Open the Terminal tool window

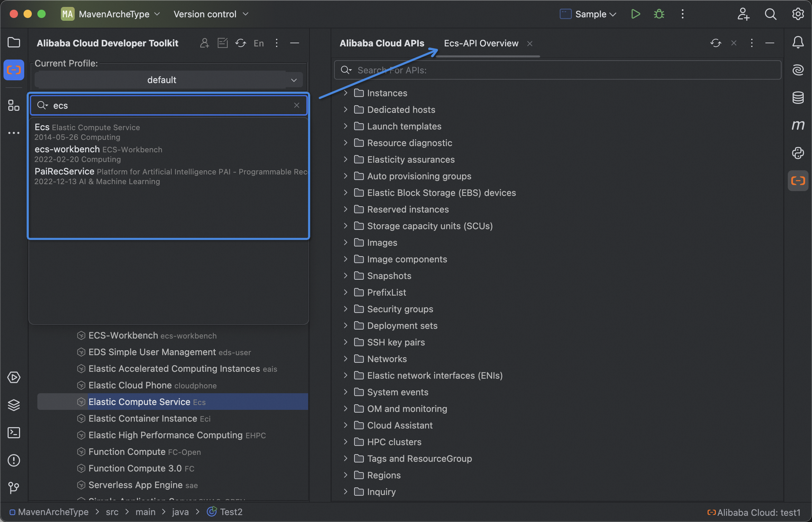pos(14,433)
